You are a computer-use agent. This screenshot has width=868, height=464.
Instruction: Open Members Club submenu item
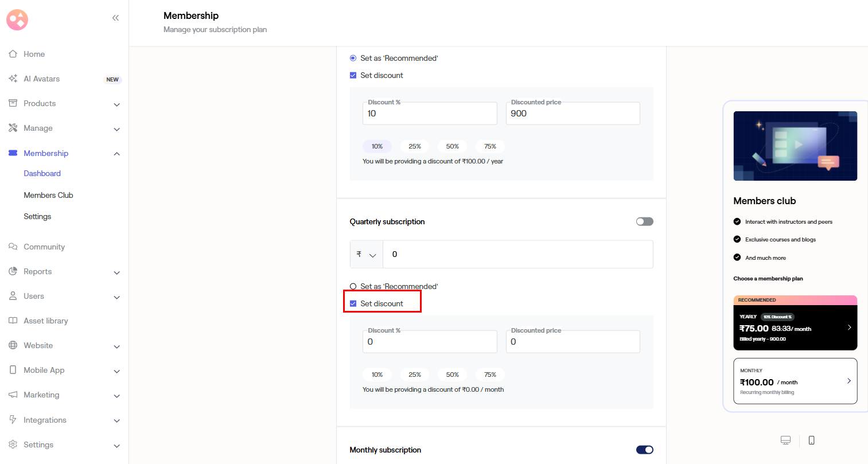coord(48,195)
